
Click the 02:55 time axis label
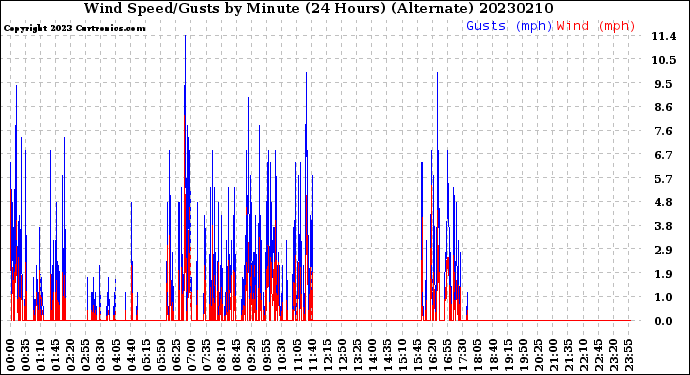tap(86, 355)
